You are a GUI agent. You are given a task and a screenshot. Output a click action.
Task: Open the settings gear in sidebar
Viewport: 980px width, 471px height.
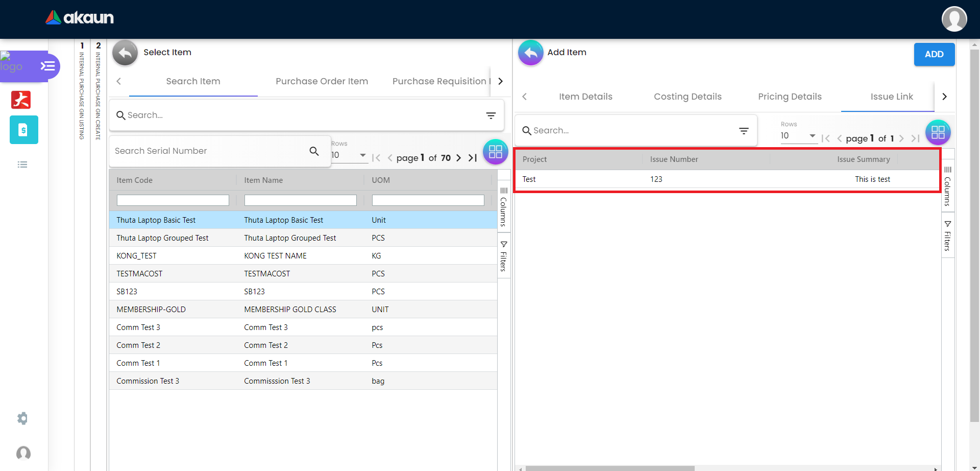22,418
